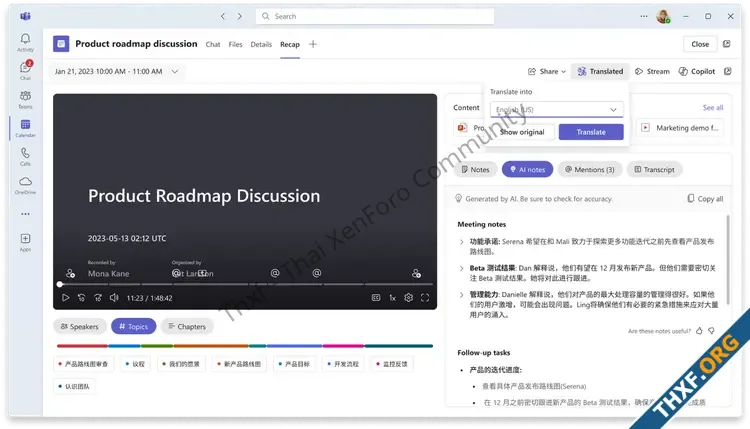This screenshot has height=429, width=750.
Task: Open the Activity bell icon
Action: click(x=25, y=39)
